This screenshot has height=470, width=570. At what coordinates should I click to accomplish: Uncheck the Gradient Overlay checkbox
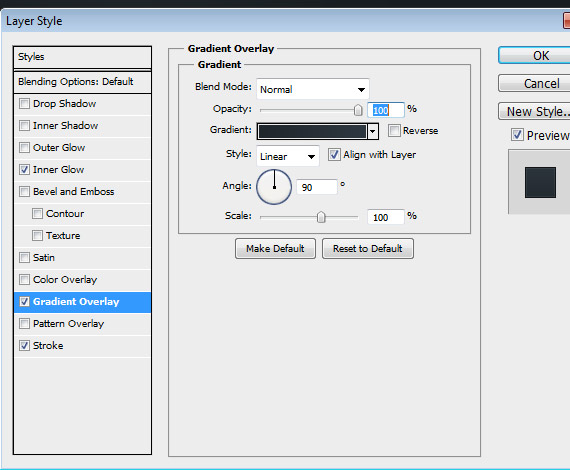(x=24, y=302)
